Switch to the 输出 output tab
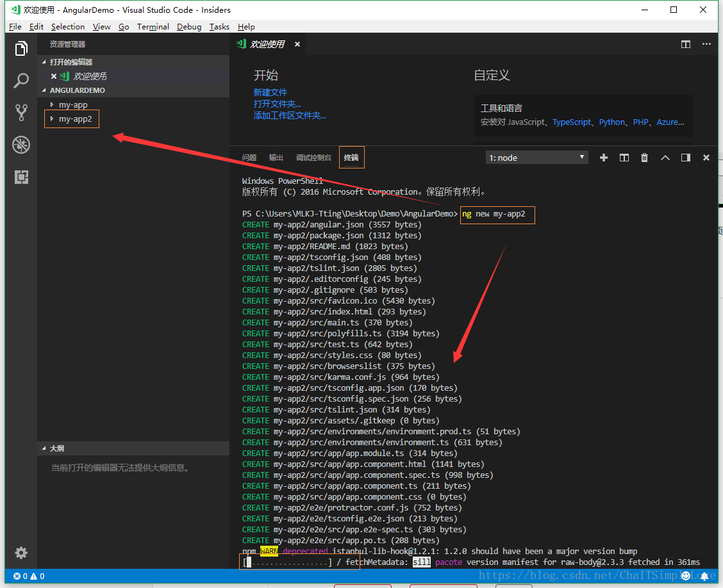Viewport: 723px width, 588px height. pyautogui.click(x=276, y=158)
